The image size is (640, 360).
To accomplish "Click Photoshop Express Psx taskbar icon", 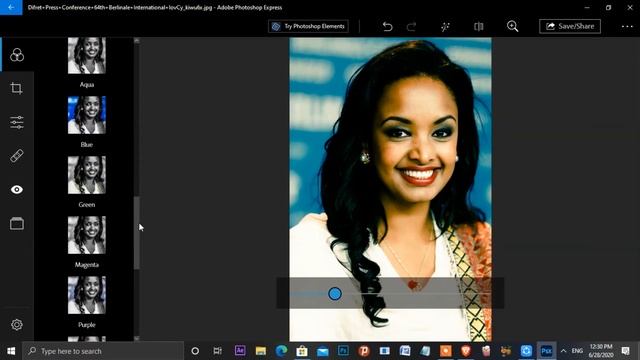I will pyautogui.click(x=546, y=351).
